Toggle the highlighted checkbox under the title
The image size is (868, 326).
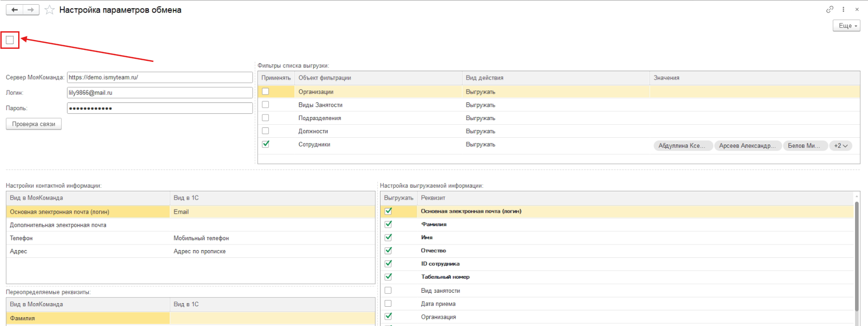[x=10, y=40]
